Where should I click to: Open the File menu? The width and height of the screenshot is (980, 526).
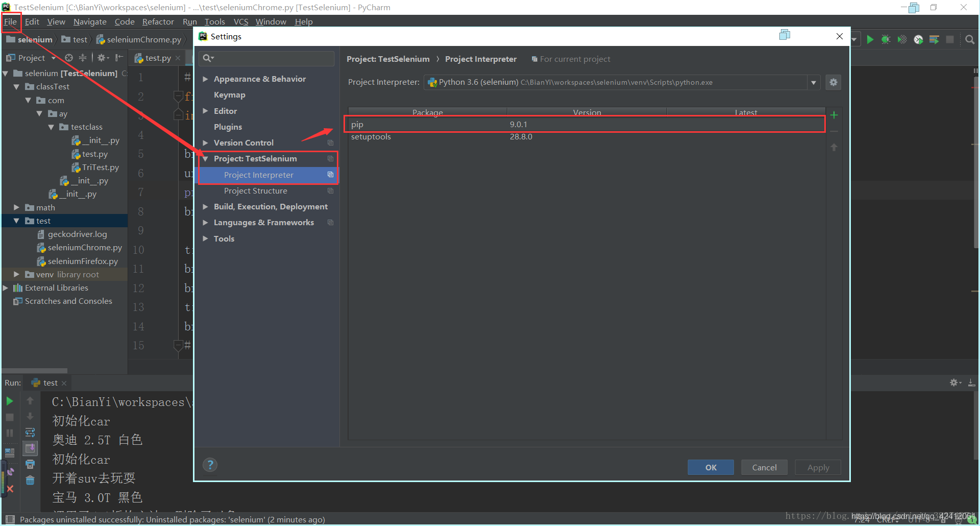[10, 21]
